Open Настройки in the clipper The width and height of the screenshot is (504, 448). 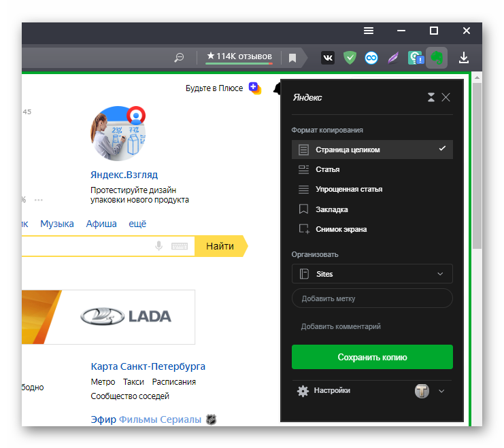pos(332,390)
